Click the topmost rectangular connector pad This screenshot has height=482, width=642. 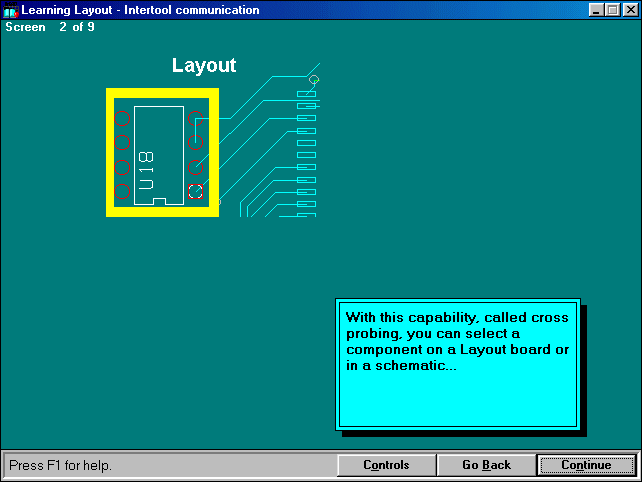click(x=307, y=93)
